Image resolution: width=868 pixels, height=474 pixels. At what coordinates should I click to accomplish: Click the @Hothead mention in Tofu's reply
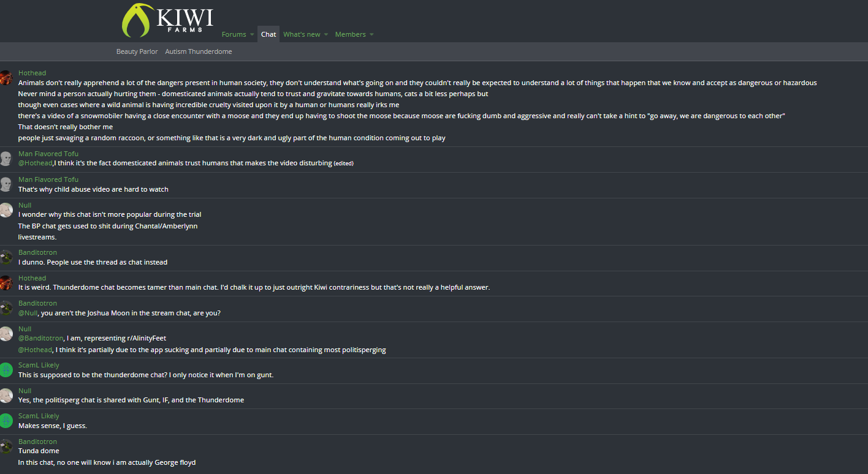click(36, 164)
